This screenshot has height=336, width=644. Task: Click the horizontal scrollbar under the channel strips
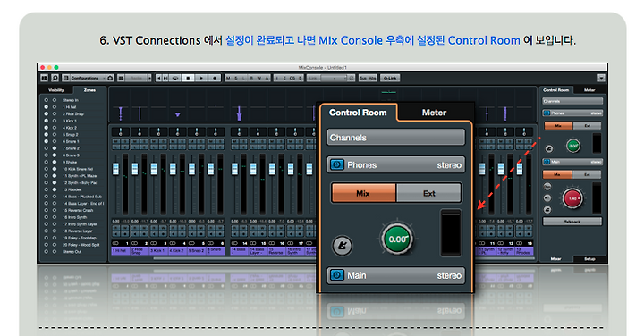[234, 258]
